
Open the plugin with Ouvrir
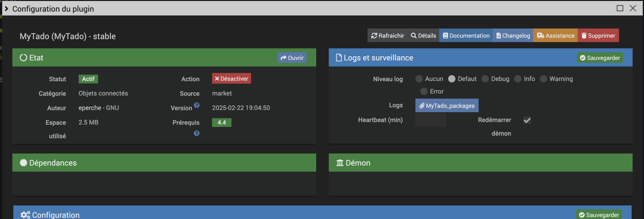pos(292,58)
